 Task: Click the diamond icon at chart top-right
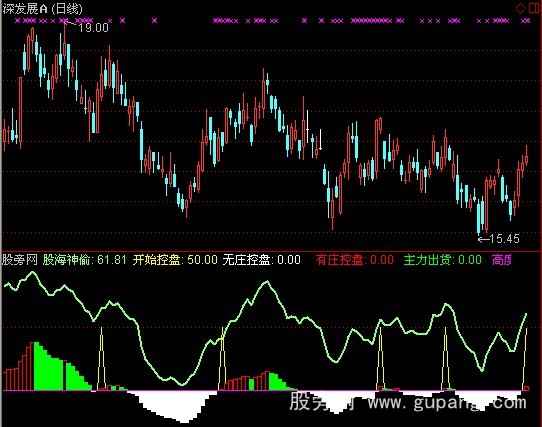pyautogui.click(x=520, y=8)
